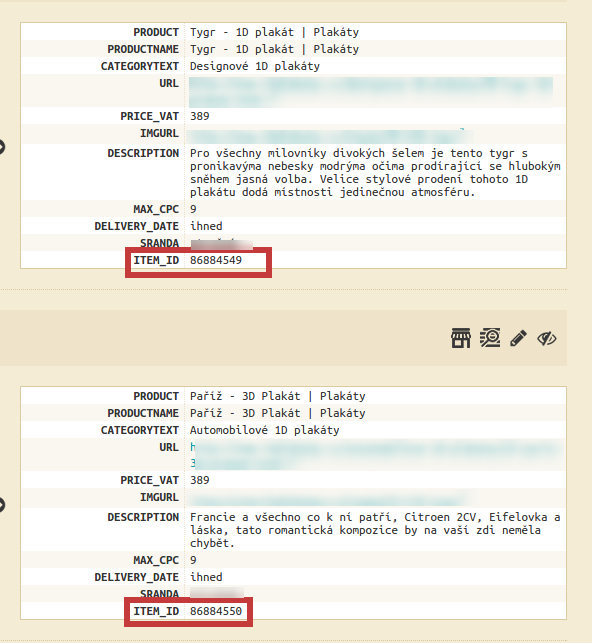Click the Paříž DESCRIPTION about Francie
The image size is (592, 643).
(375, 530)
